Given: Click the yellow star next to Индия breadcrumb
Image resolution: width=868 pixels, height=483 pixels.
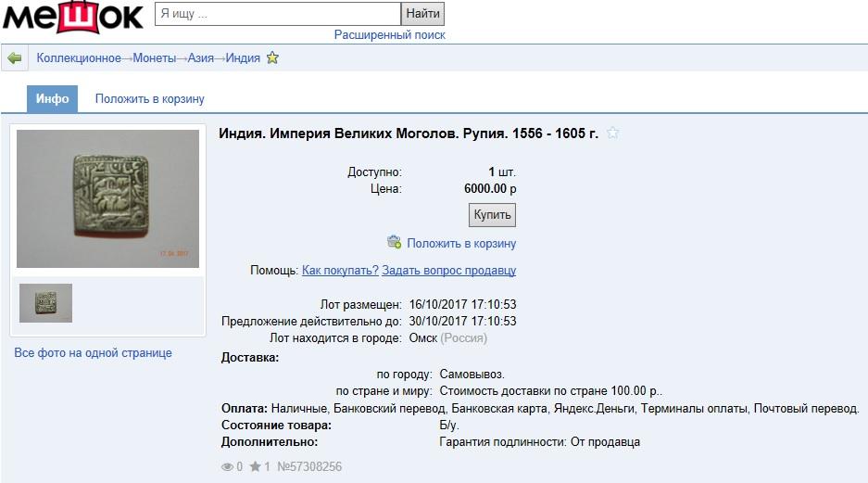Looking at the screenshot, I should (x=272, y=58).
